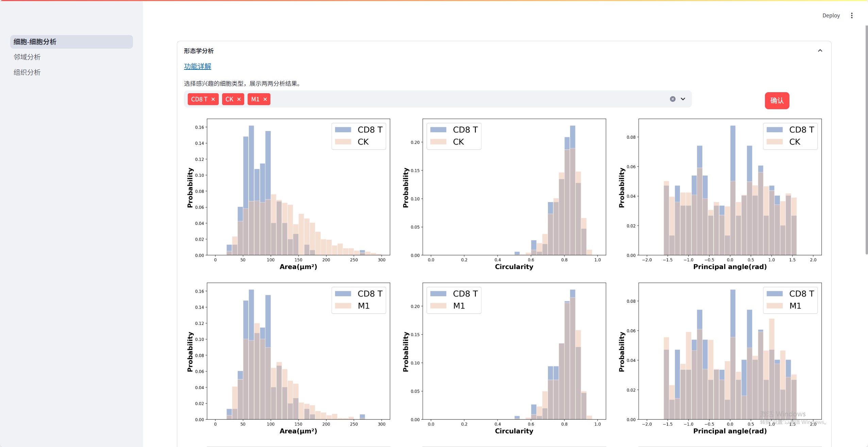Remove the CK tag from selection
This screenshot has height=447, width=868.
239,99
